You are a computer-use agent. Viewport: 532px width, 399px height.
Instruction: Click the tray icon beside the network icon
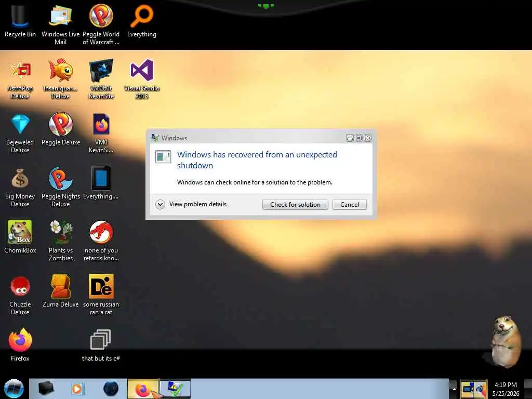[x=480, y=389]
